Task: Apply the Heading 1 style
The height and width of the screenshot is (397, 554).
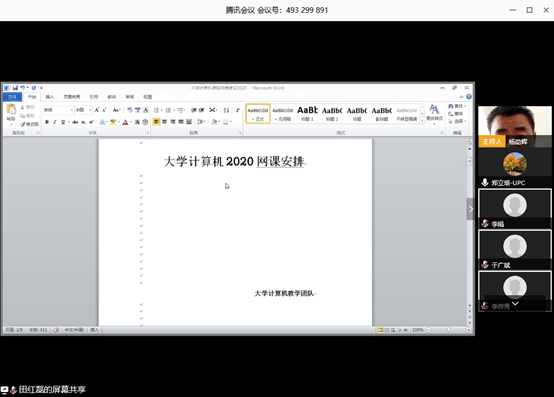Action: (x=307, y=114)
